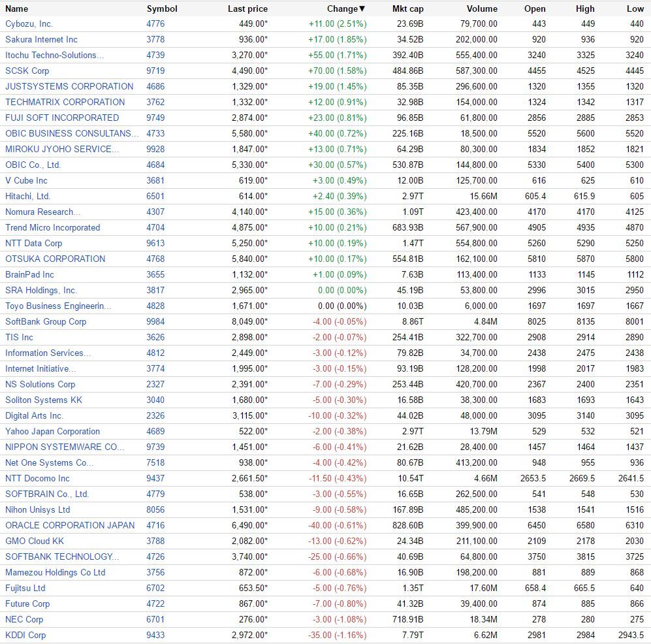Open TECHMATRIX CORPORATION link

tap(65, 102)
